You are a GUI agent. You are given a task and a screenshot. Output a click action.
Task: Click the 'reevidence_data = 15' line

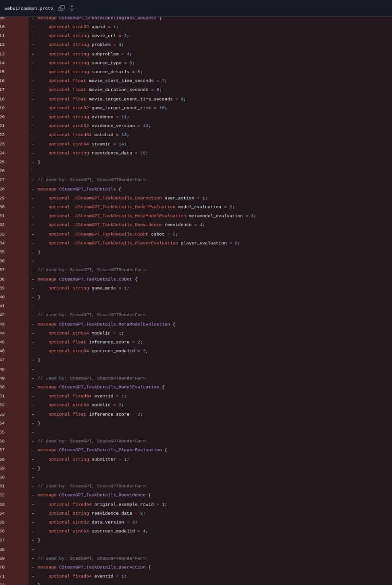[x=98, y=153]
